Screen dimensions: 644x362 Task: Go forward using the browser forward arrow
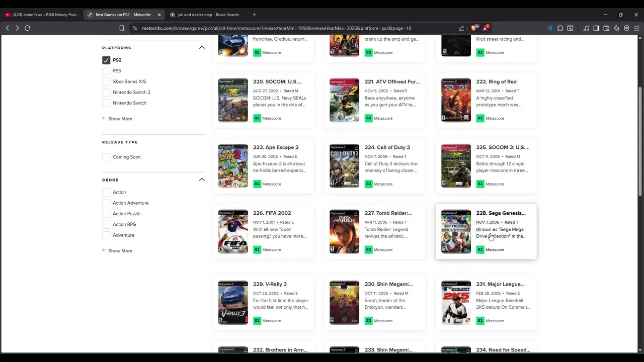click(17, 28)
